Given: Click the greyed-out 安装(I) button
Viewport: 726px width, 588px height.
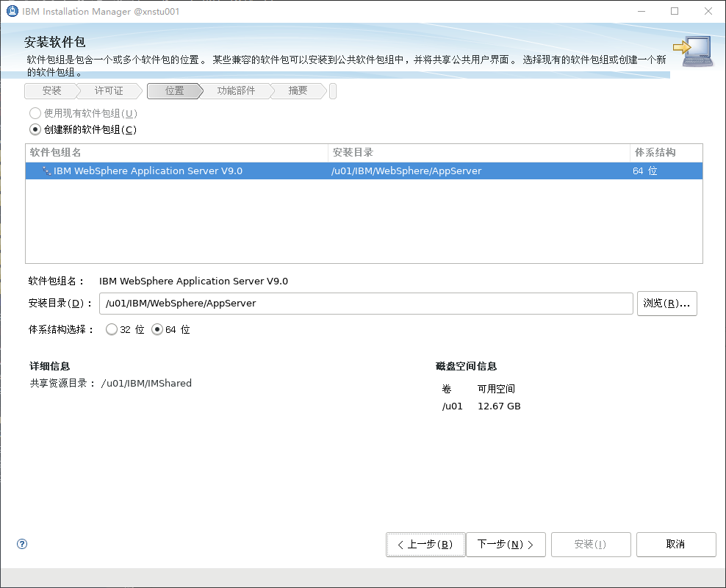Looking at the screenshot, I should coord(591,545).
